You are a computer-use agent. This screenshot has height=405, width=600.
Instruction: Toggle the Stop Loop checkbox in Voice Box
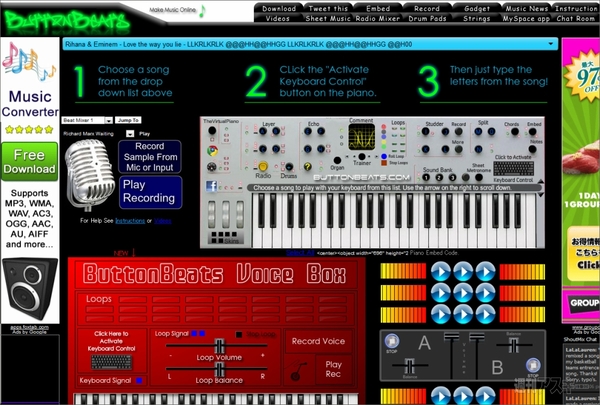coord(239,335)
